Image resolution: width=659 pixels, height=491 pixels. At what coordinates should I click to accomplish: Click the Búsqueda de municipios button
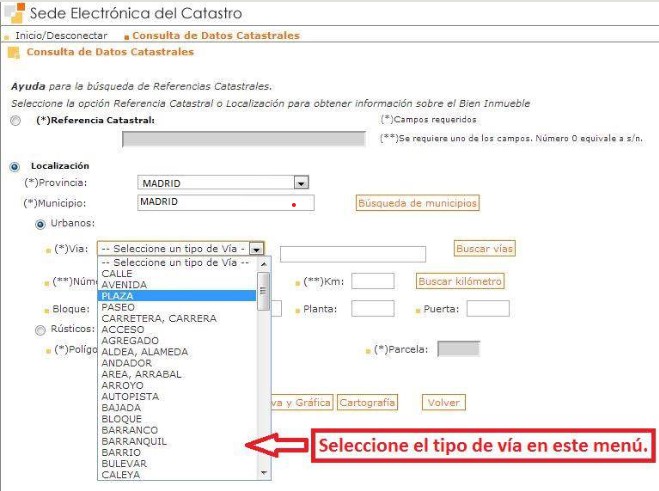pyautogui.click(x=417, y=203)
